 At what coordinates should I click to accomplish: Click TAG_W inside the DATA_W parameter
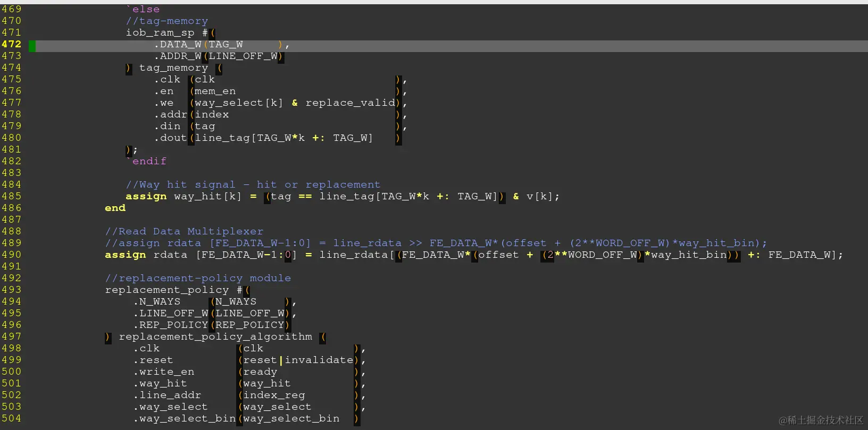[226, 44]
